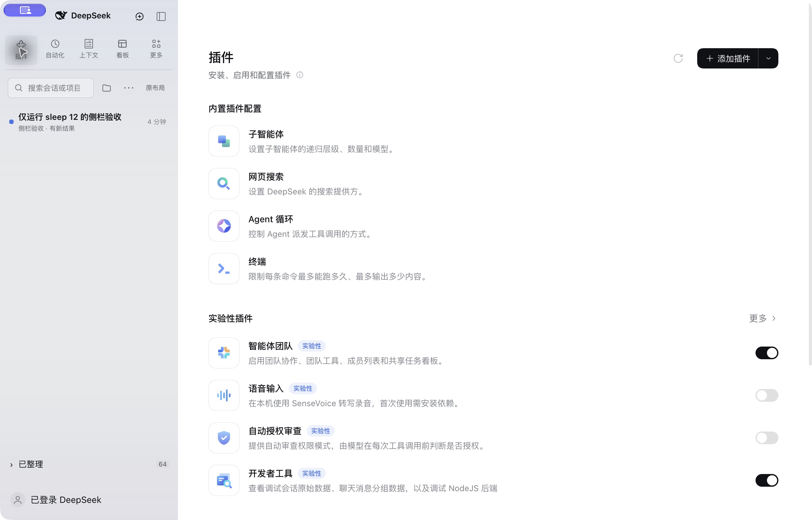
Task: Click the 搜索会话或项目 search field
Action: pyautogui.click(x=51, y=88)
